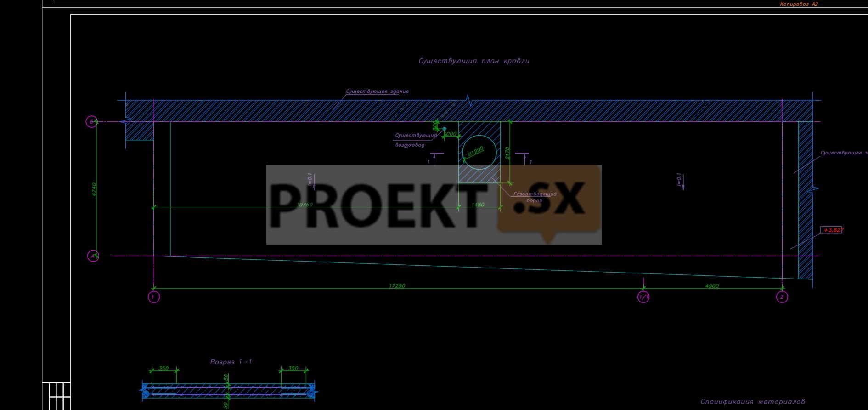Select the 2170 vertical dimension
The width and height of the screenshot is (868, 410).
[x=507, y=154]
